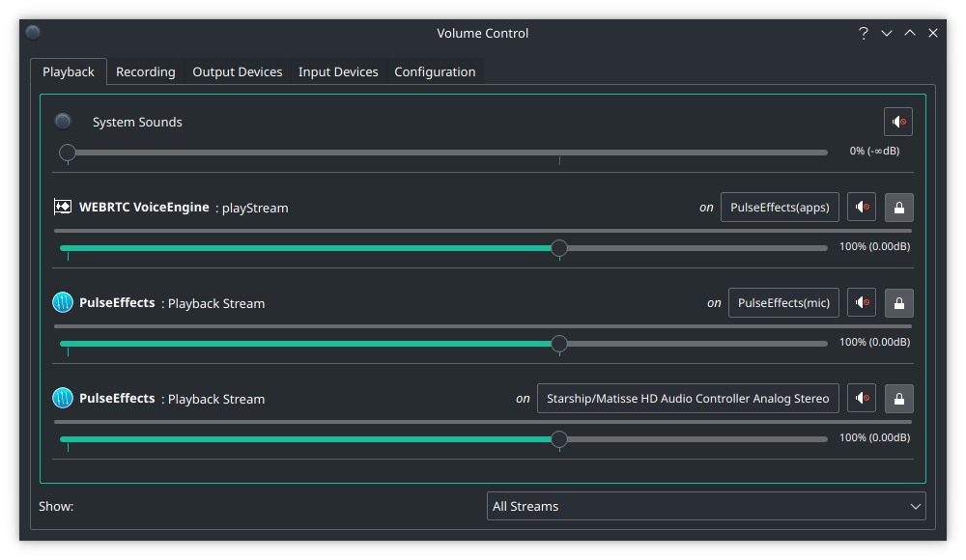Toggle channel lock for WEBRTC VoiceEngine
This screenshot has width=966, height=560.
[x=898, y=207]
